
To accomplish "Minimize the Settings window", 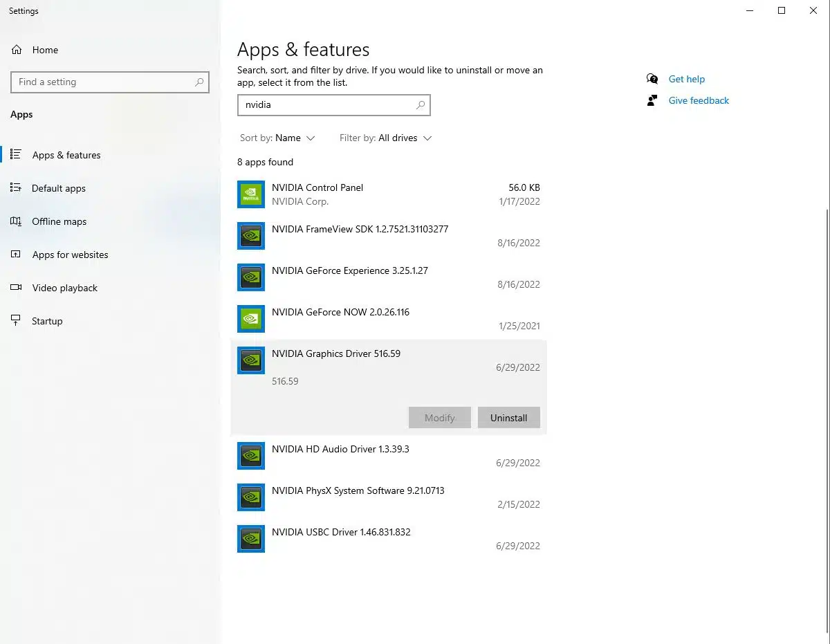I will click(x=750, y=10).
